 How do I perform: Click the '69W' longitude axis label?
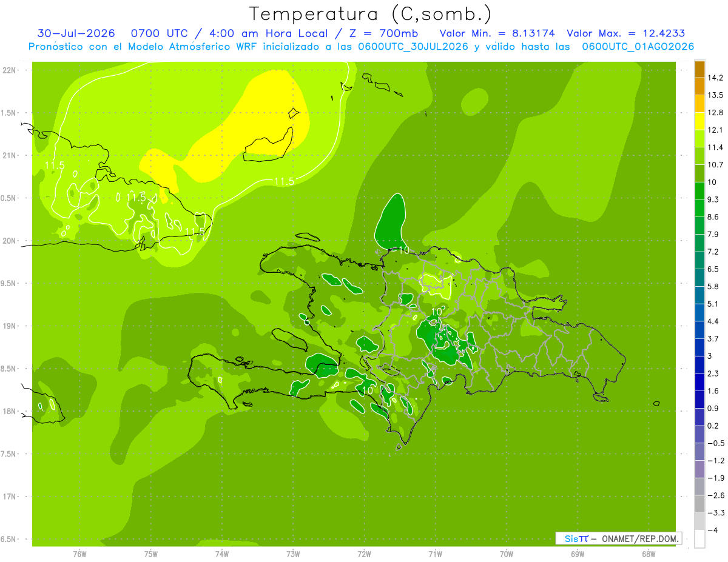point(577,554)
